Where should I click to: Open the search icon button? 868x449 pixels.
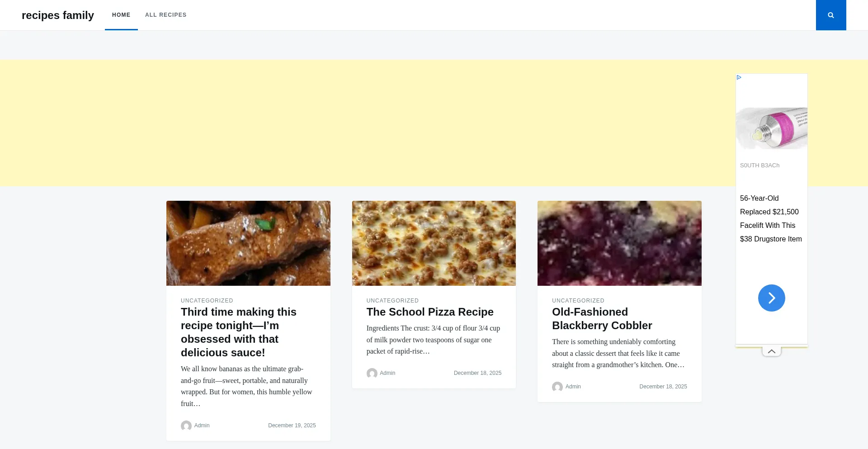(830, 15)
